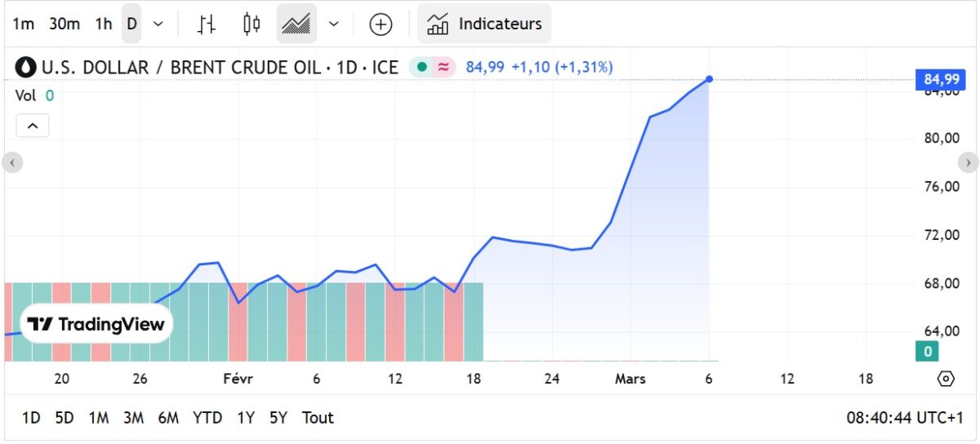Select the D daily interval

131,24
